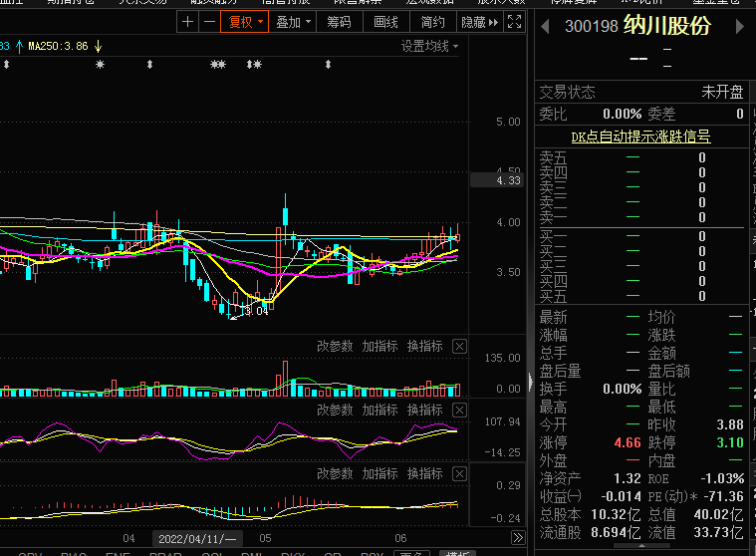The image size is (756, 556).
Task: Click 改参数 in the bottom indicator subchart
Action: (335, 473)
